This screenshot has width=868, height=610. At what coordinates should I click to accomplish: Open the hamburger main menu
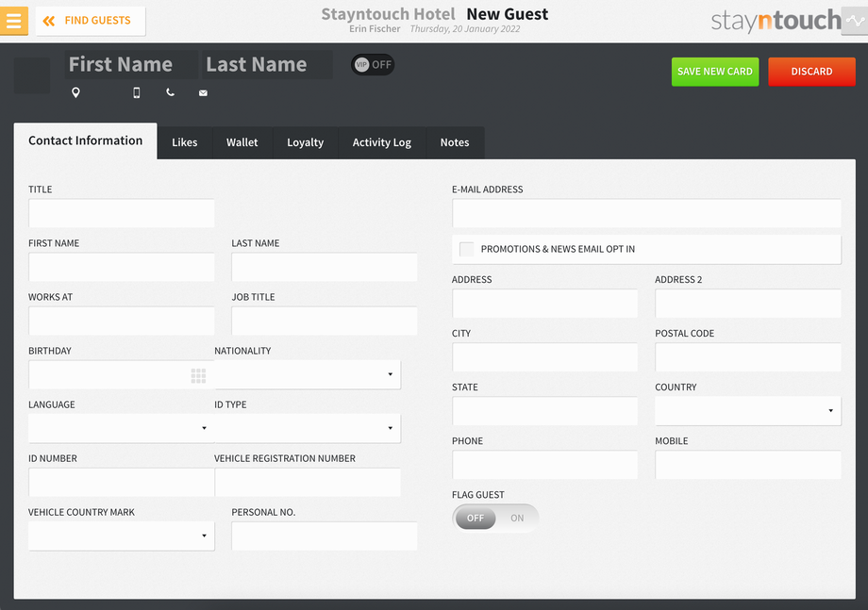click(14, 21)
